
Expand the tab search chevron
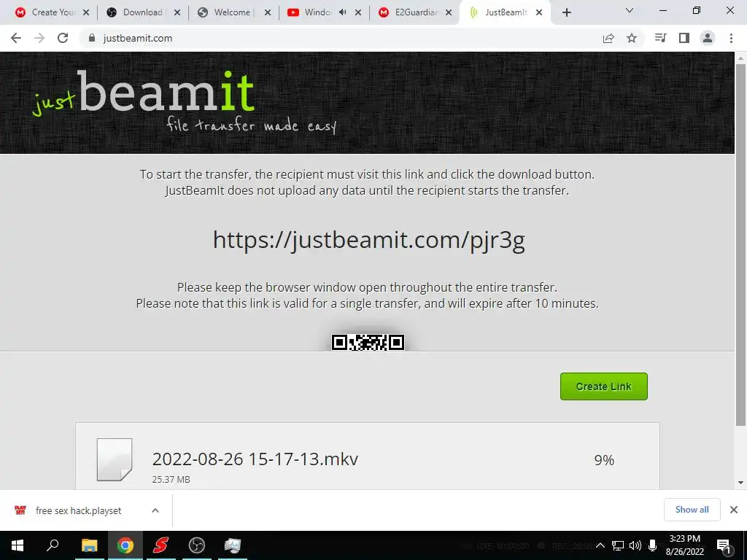(x=630, y=10)
